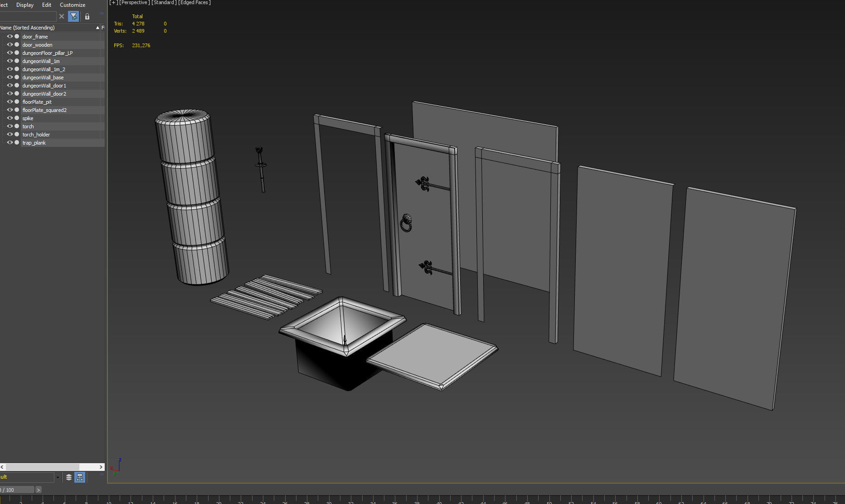The width and height of the screenshot is (845, 504).
Task: Toggle visibility eye of trap_plank
Action: [x=10, y=142]
